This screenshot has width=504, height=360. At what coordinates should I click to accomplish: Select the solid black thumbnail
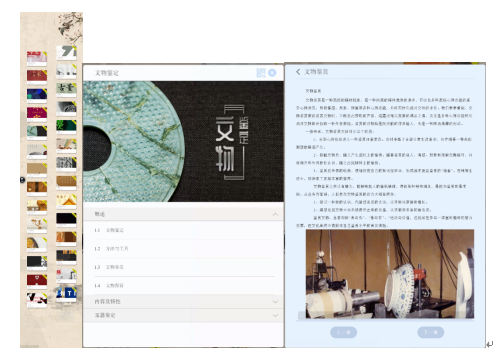click(x=66, y=219)
